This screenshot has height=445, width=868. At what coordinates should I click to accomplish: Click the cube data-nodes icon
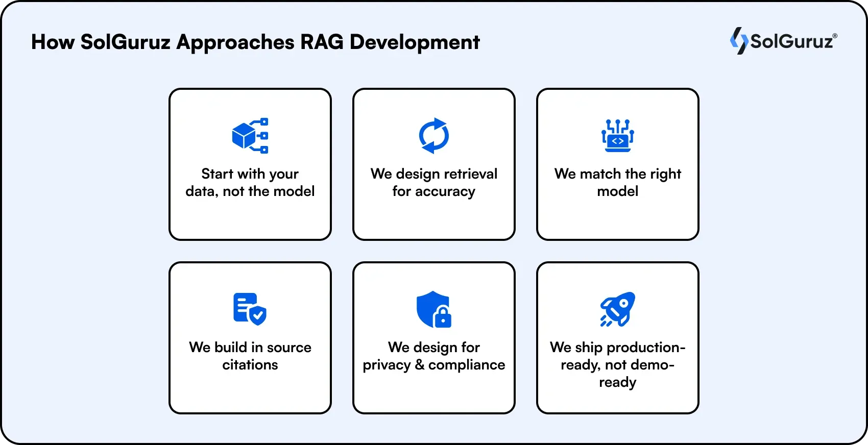click(250, 136)
